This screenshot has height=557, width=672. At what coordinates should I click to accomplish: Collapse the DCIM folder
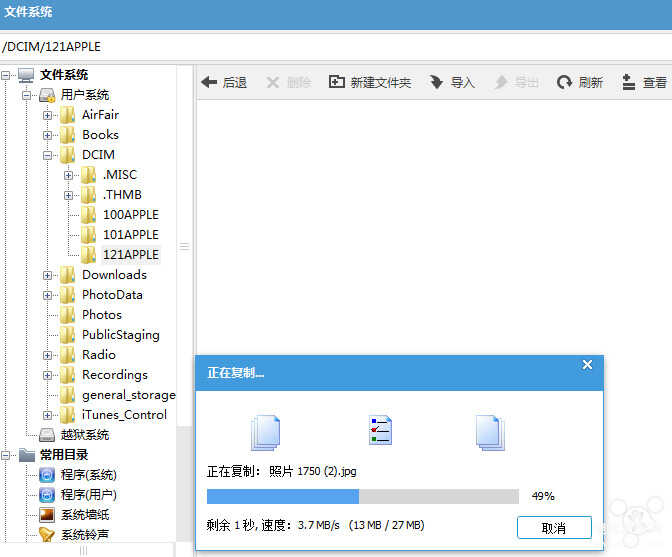pyautogui.click(x=47, y=155)
